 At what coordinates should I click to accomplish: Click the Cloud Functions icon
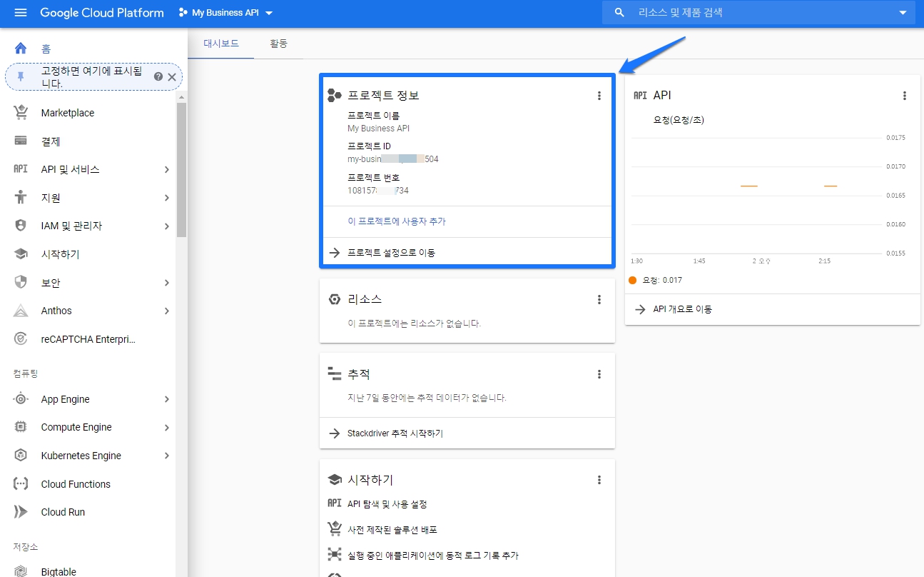click(x=21, y=484)
